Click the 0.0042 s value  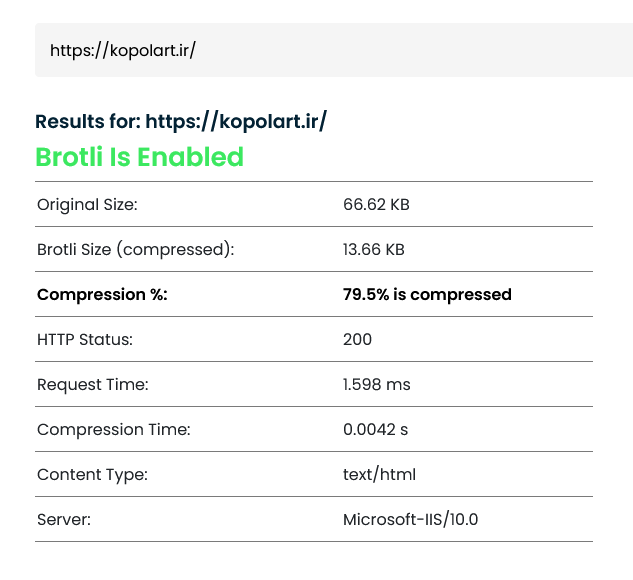click(375, 429)
